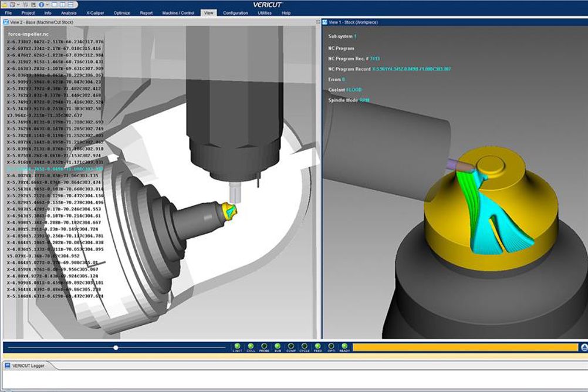The height and width of the screenshot is (392, 588).
Task: Click the Errors 0 status line
Action: point(336,80)
